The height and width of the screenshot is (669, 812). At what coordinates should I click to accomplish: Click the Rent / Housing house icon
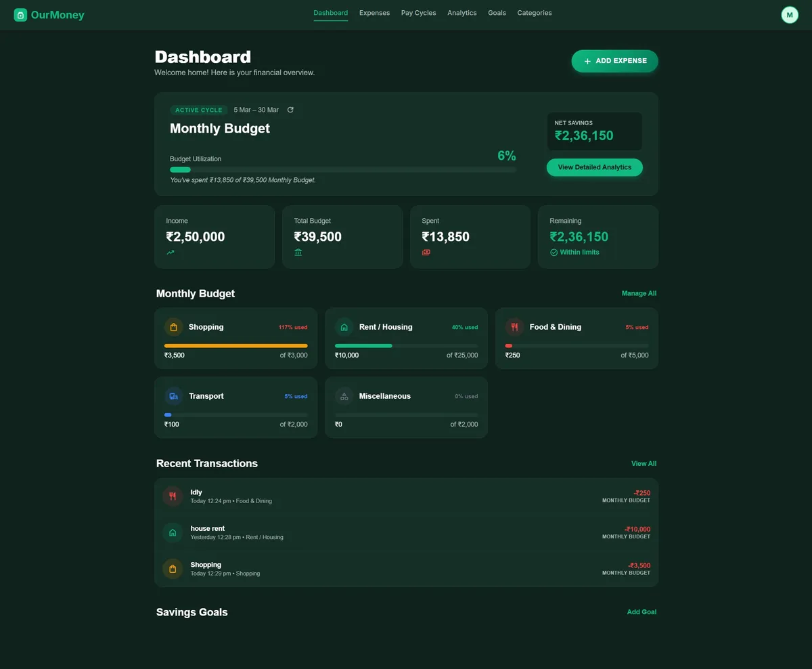[x=344, y=327]
